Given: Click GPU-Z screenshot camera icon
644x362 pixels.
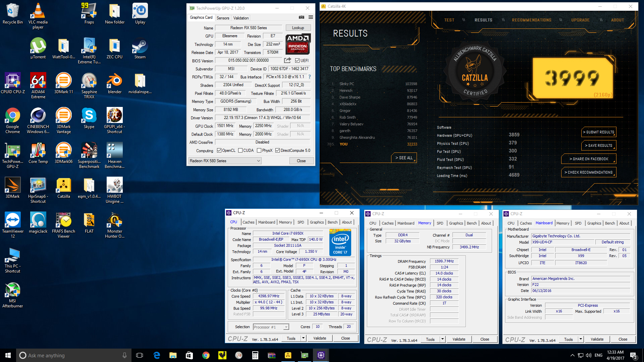Looking at the screenshot, I should (302, 17).
